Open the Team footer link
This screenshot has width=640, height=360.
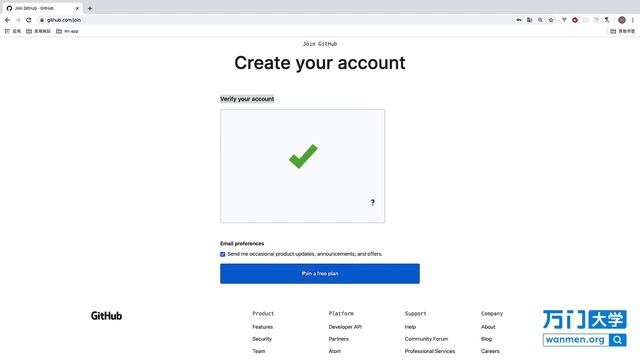(258, 351)
